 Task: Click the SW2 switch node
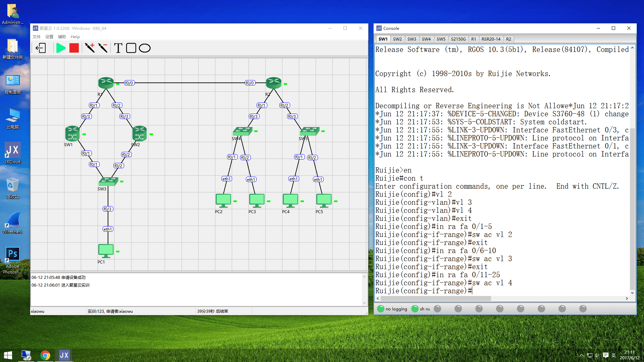[x=140, y=133]
